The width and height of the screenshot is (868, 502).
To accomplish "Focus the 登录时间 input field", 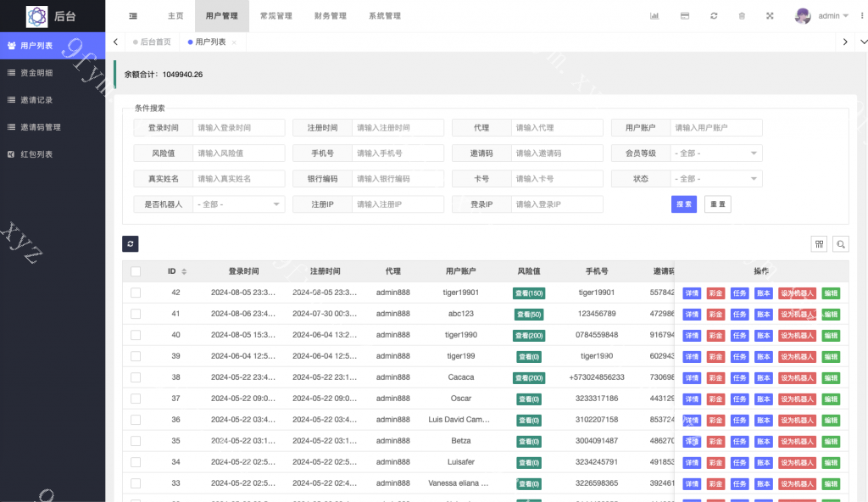I will [x=238, y=128].
